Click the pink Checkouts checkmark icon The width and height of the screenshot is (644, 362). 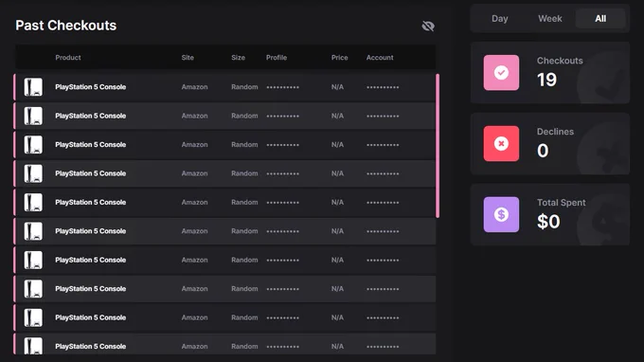[501, 73]
